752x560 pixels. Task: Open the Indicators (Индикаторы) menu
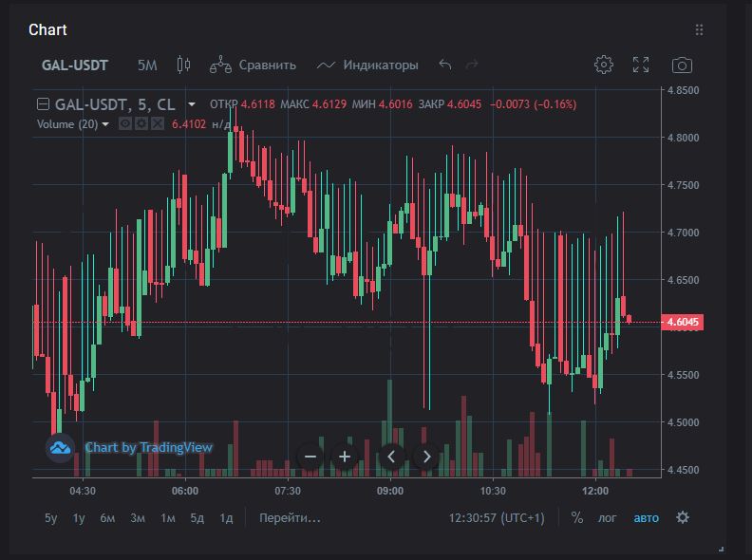click(x=367, y=65)
